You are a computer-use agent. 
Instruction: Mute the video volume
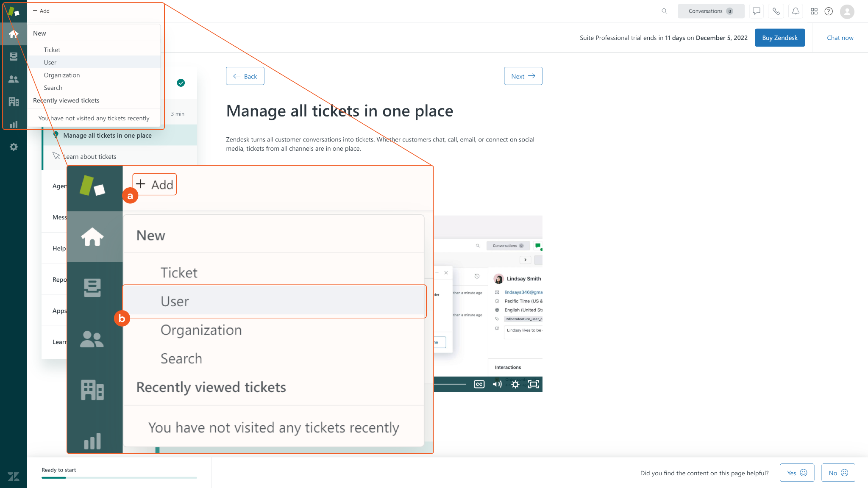[x=497, y=384]
